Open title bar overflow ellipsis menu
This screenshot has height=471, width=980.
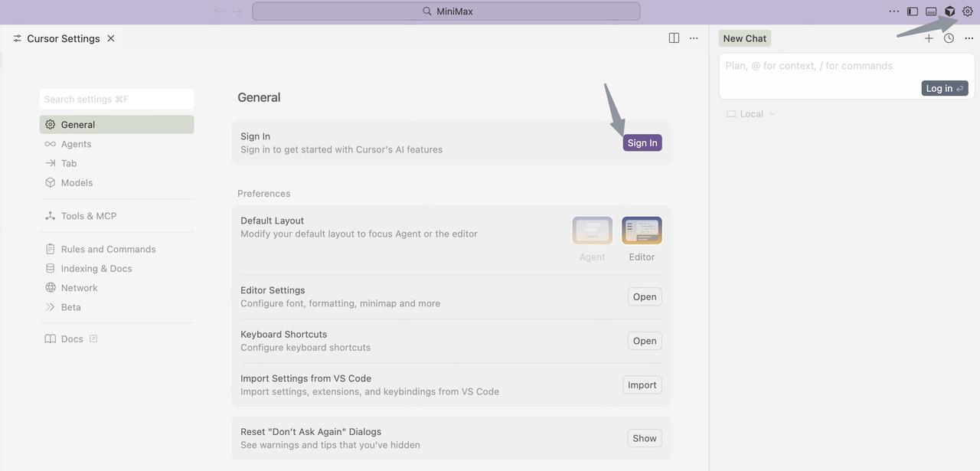click(x=893, y=11)
